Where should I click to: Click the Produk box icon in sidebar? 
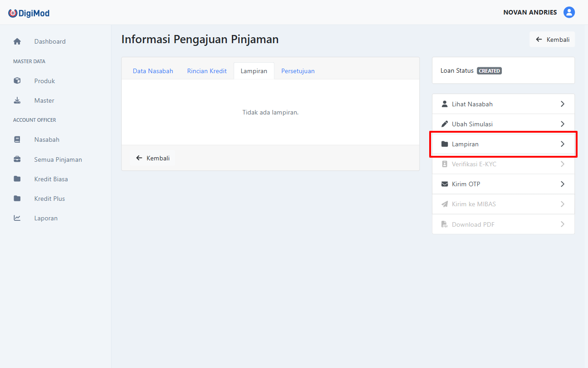point(17,81)
